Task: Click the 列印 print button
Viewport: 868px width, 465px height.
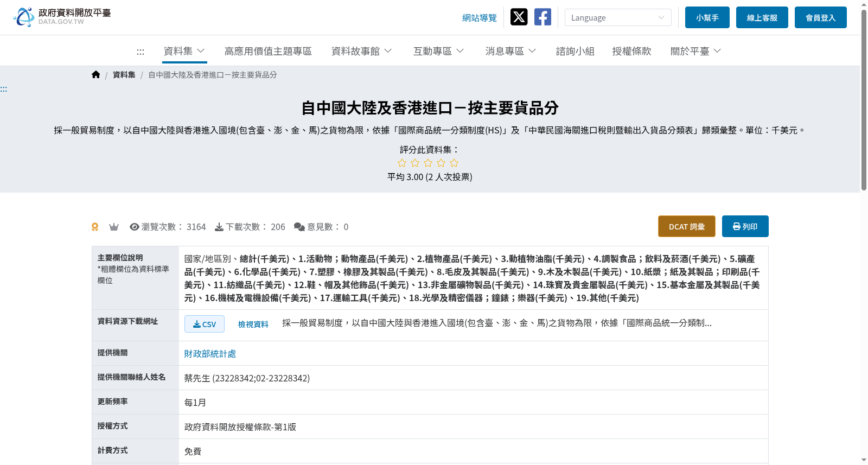Action: pos(745,226)
